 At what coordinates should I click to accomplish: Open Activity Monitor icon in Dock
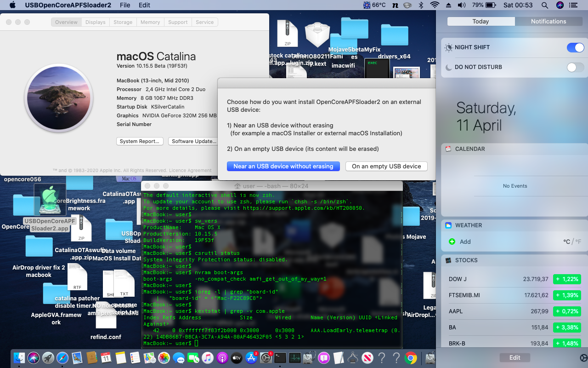[x=295, y=357]
